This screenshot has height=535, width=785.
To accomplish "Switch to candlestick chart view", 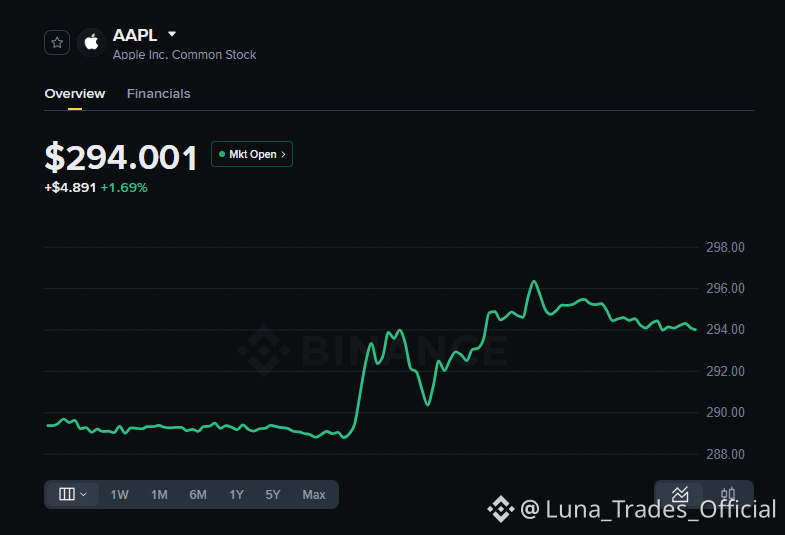I will click(x=728, y=493).
